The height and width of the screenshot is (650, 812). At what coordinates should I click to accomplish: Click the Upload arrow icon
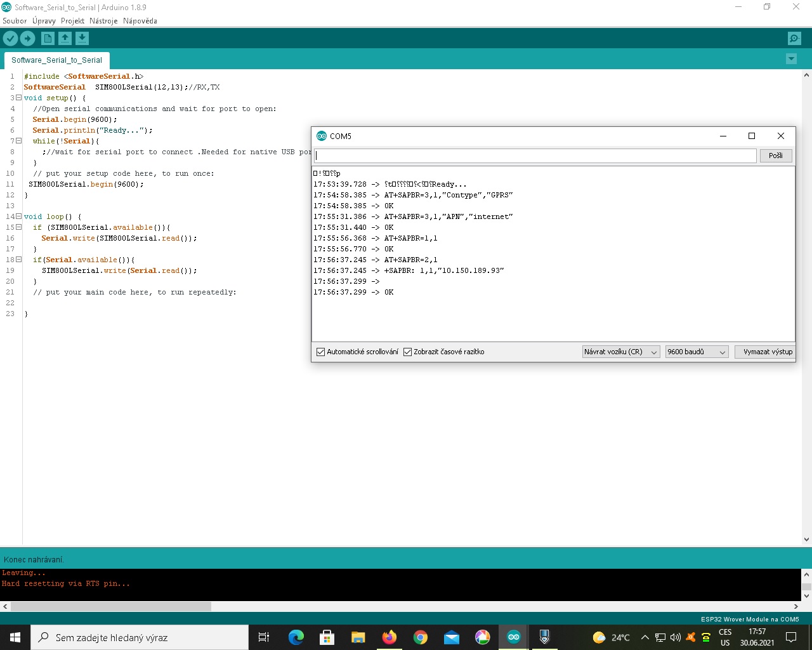coord(27,39)
